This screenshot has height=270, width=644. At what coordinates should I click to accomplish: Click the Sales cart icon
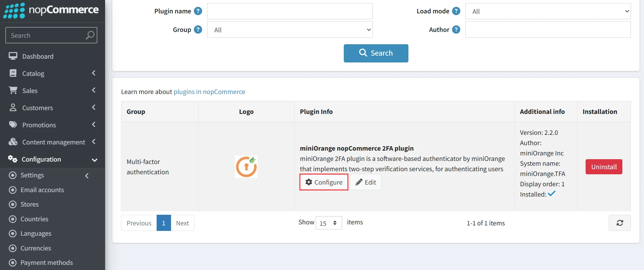click(13, 90)
